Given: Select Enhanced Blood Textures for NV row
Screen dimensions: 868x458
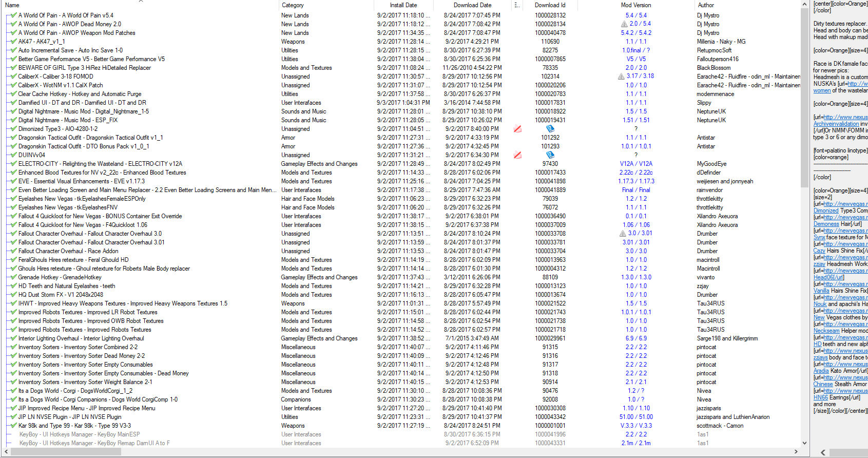Looking at the screenshot, I should coord(102,173).
